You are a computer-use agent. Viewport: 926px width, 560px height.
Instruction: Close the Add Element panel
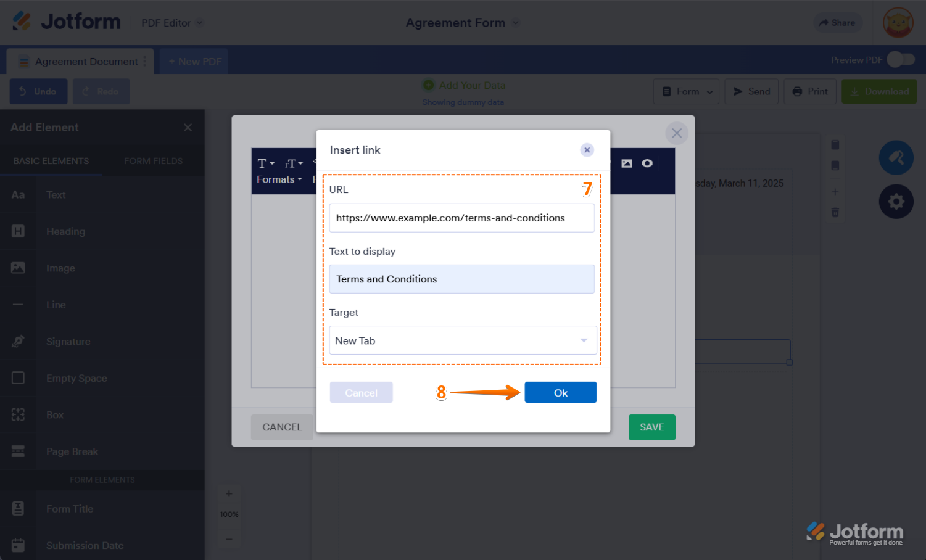188,128
